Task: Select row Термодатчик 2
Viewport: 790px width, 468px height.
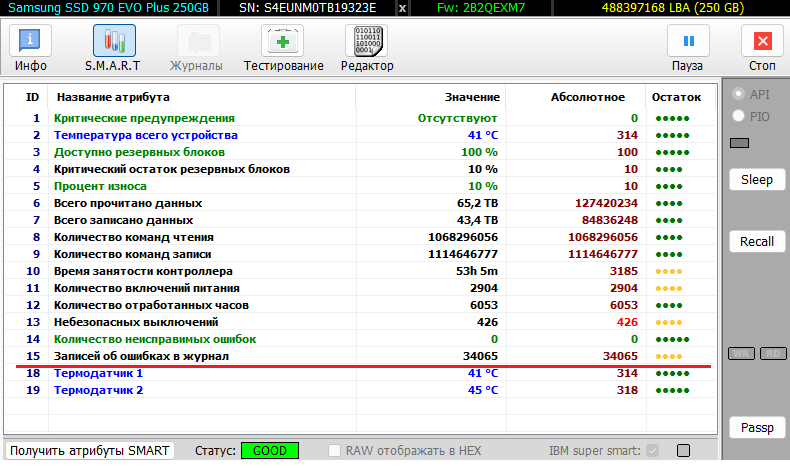Action: [x=360, y=390]
